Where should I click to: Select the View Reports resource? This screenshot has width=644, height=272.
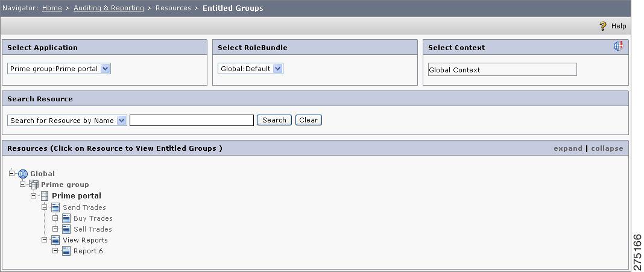pyautogui.click(x=85, y=240)
